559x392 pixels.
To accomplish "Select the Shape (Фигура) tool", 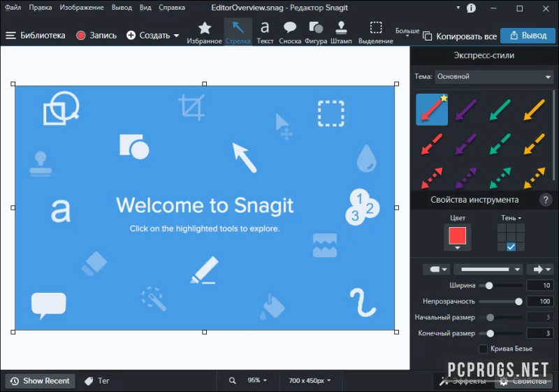I will pos(316,33).
